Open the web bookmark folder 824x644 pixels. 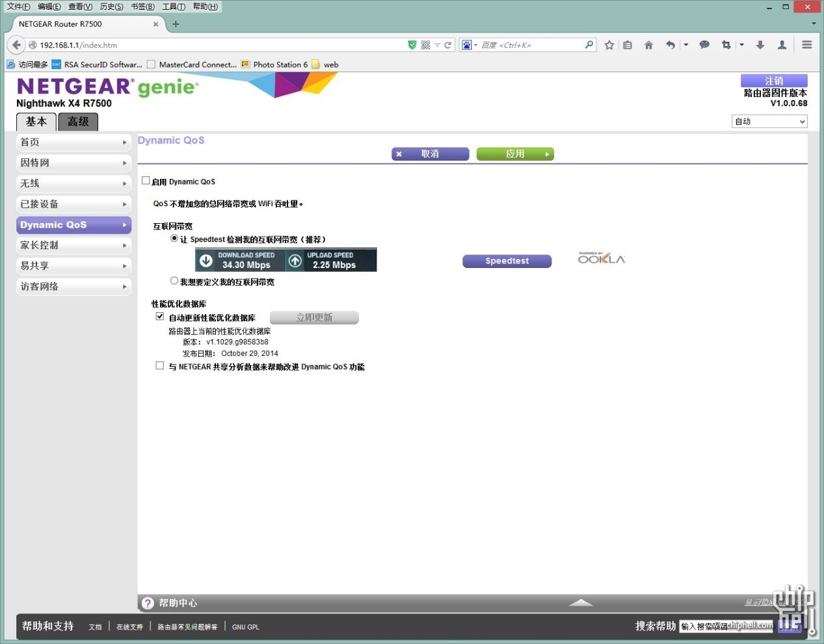(x=325, y=64)
